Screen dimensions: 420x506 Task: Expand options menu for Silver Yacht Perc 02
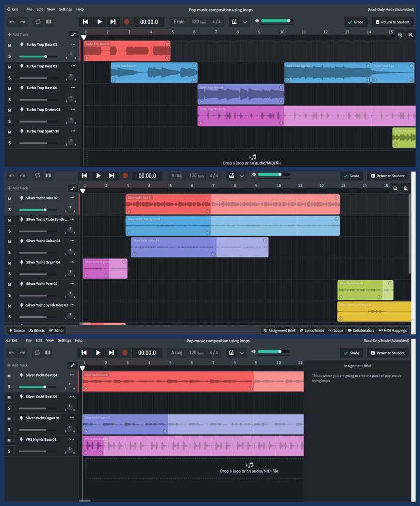pyautogui.click(x=73, y=283)
